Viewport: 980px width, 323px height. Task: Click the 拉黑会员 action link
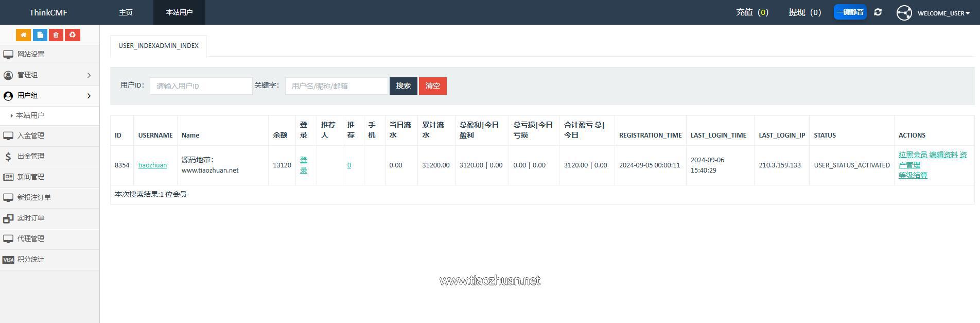pos(913,155)
